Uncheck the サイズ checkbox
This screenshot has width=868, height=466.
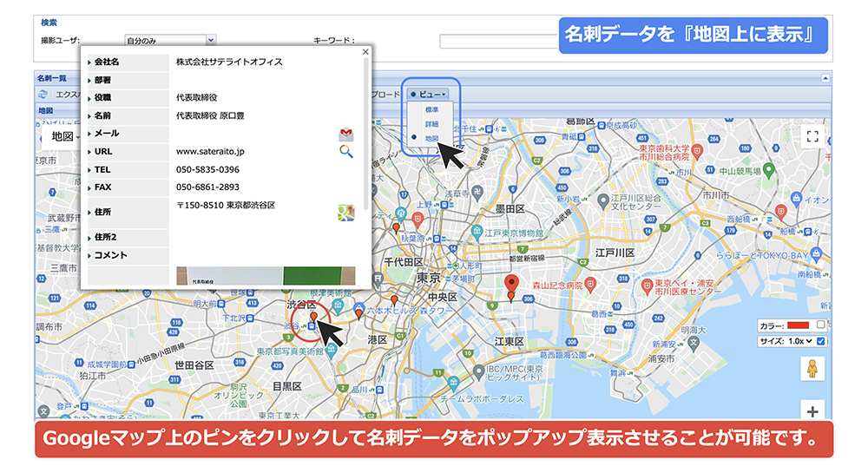tap(820, 341)
